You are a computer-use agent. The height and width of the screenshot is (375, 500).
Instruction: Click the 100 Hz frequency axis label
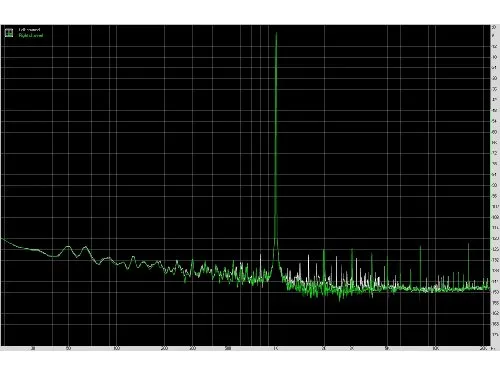pos(116,349)
